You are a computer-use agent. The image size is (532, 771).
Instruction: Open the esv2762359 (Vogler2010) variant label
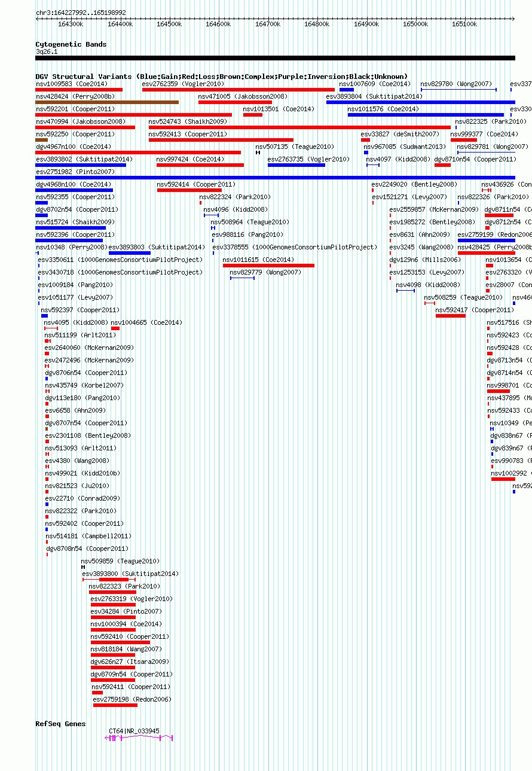(183, 84)
